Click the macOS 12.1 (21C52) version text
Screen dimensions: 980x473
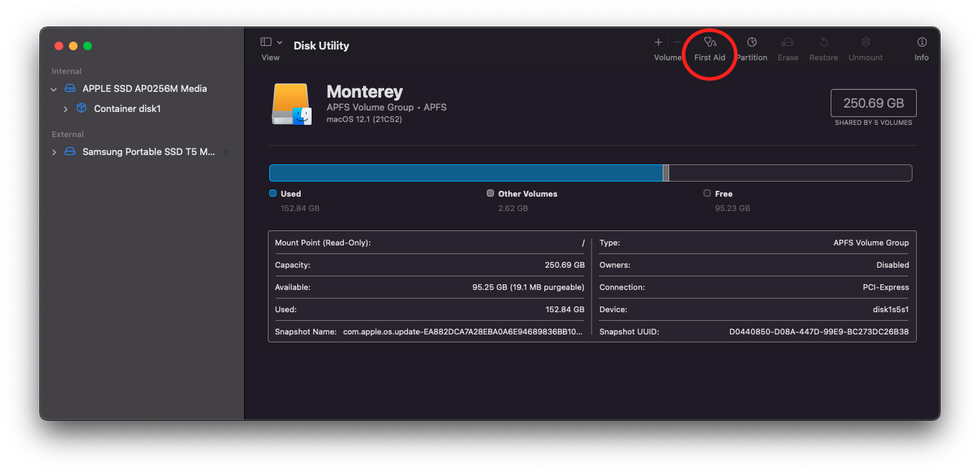[x=364, y=119]
